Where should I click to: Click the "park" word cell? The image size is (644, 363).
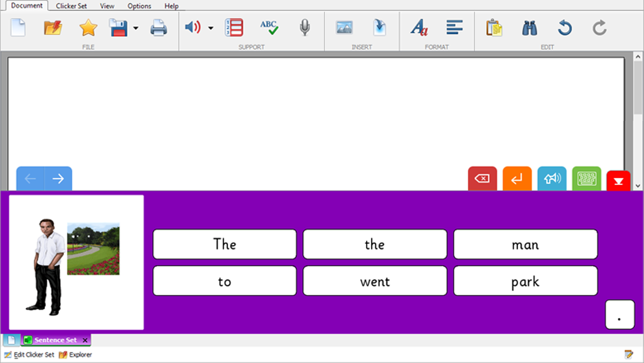[x=525, y=281]
